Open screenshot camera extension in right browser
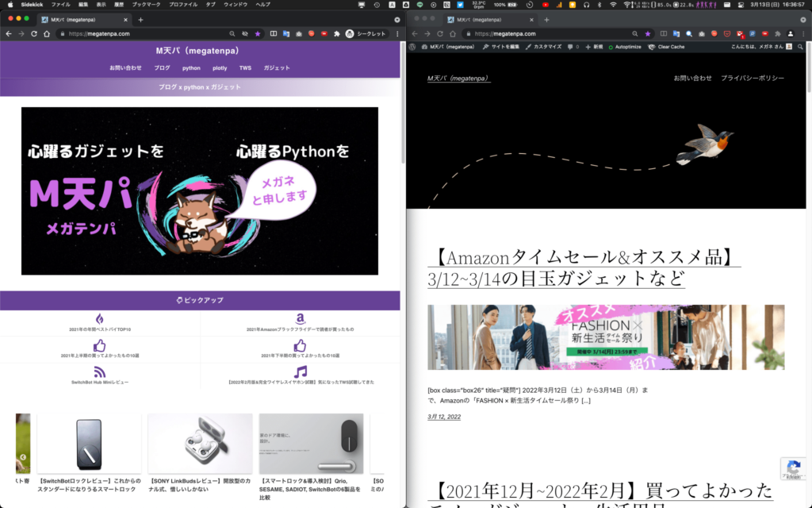Viewport: 812px width, 508px height. point(702,33)
